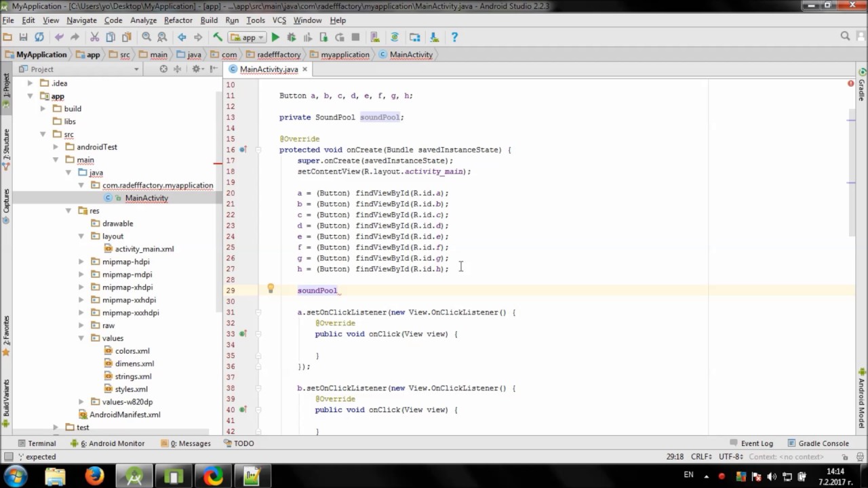Make Project using the green hammer icon
This screenshot has height=488, width=868.
[218, 37]
